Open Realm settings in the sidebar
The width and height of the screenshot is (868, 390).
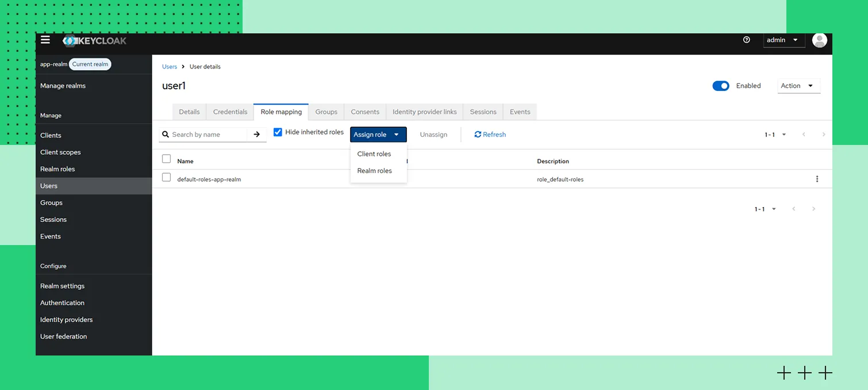click(x=62, y=286)
